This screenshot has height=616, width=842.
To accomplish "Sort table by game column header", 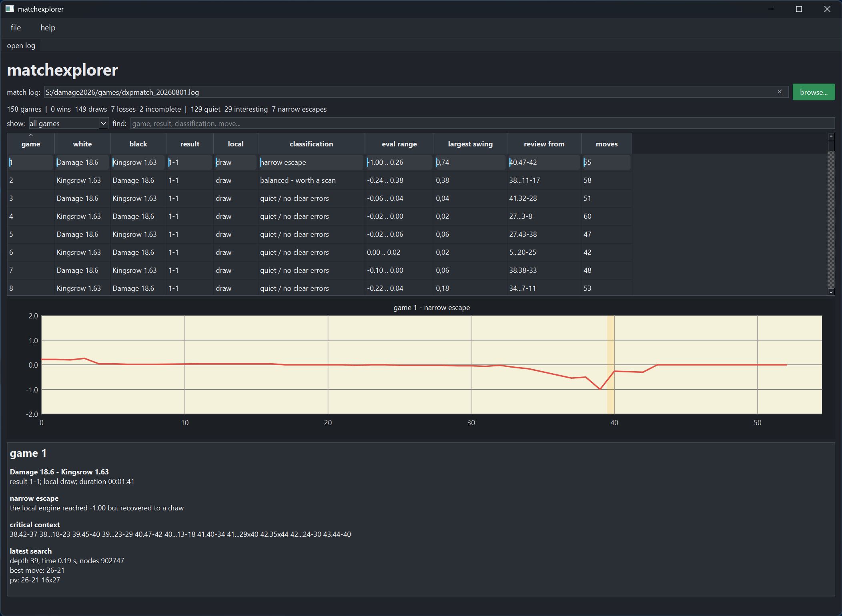I will (31, 144).
